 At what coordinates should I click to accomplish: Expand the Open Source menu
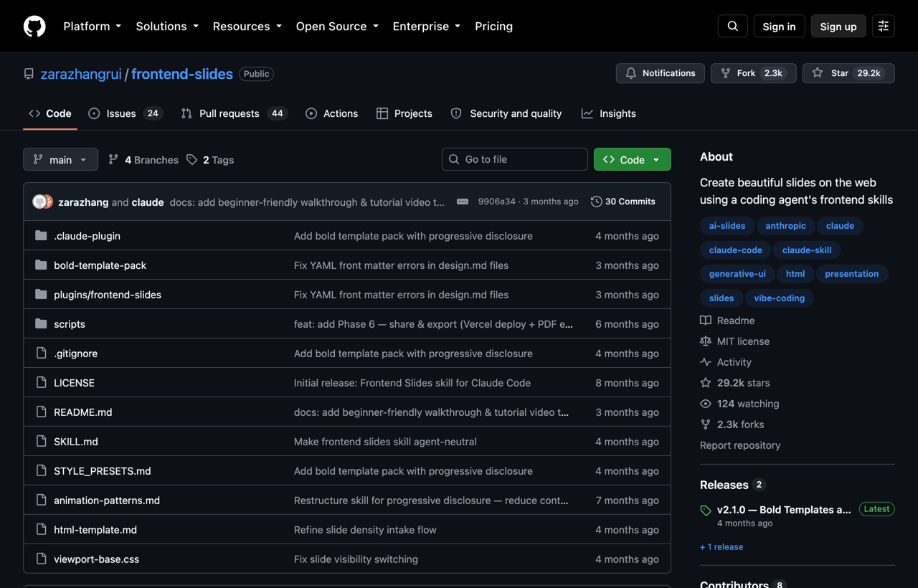337,27
